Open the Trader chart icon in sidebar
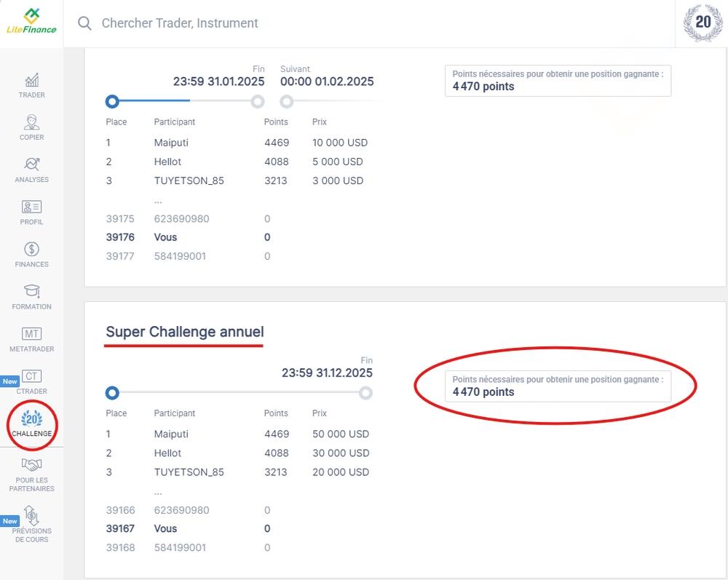This screenshot has height=580, width=728. tap(31, 80)
